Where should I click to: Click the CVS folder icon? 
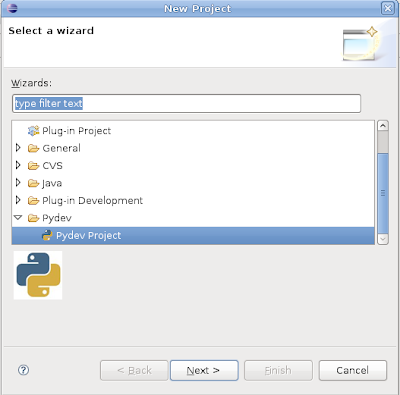click(33, 165)
